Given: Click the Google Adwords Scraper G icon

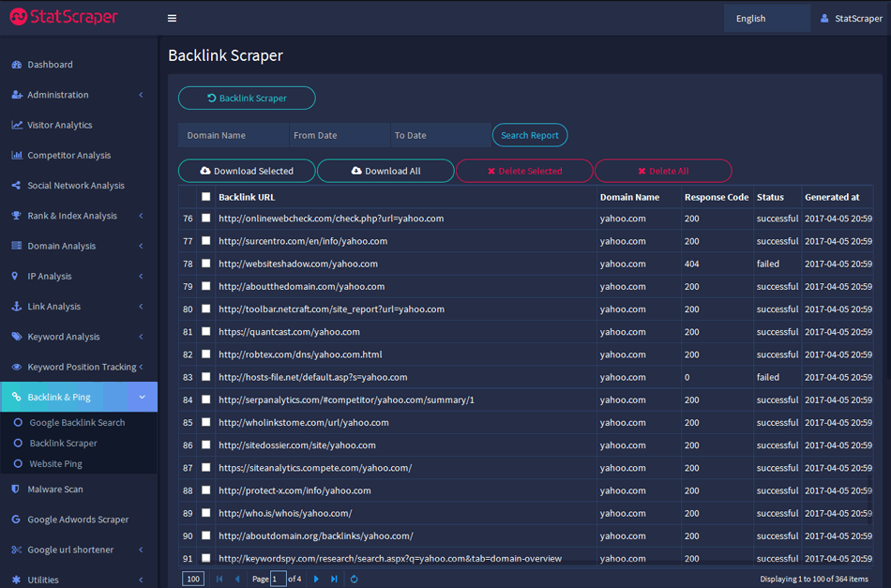Looking at the screenshot, I should click(x=16, y=519).
